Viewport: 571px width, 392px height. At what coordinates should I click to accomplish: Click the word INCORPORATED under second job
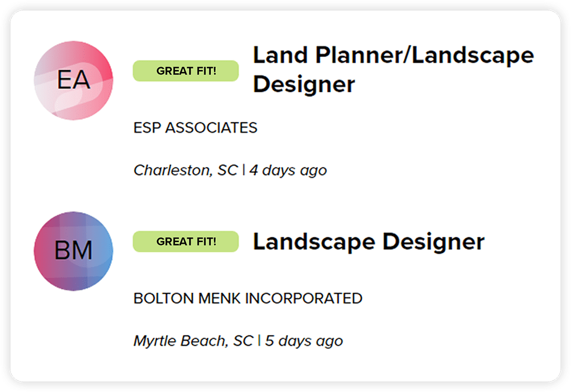click(x=304, y=298)
